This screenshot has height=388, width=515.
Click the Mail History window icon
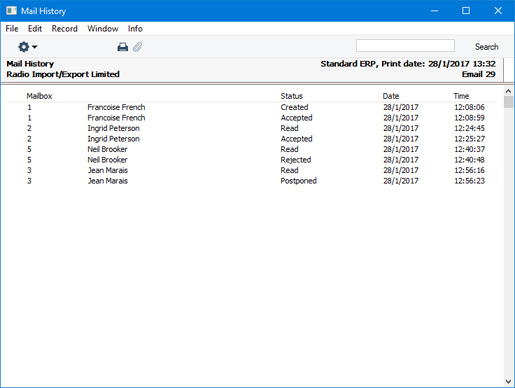11,11
